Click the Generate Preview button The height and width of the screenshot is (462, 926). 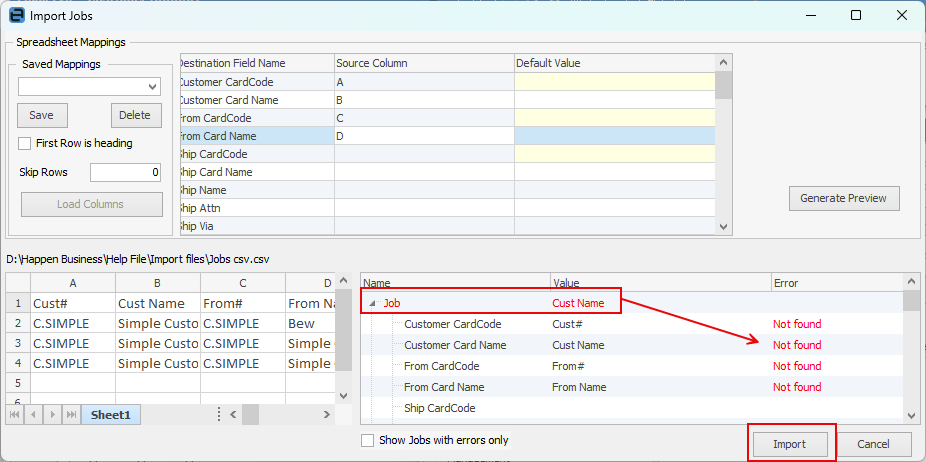tap(844, 199)
